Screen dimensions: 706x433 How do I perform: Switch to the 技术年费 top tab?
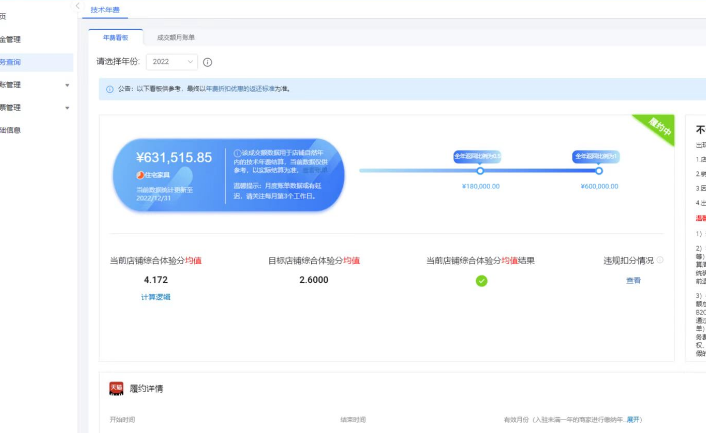(x=105, y=10)
